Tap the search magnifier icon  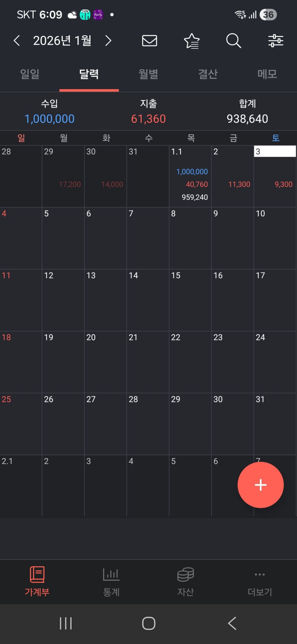click(233, 41)
